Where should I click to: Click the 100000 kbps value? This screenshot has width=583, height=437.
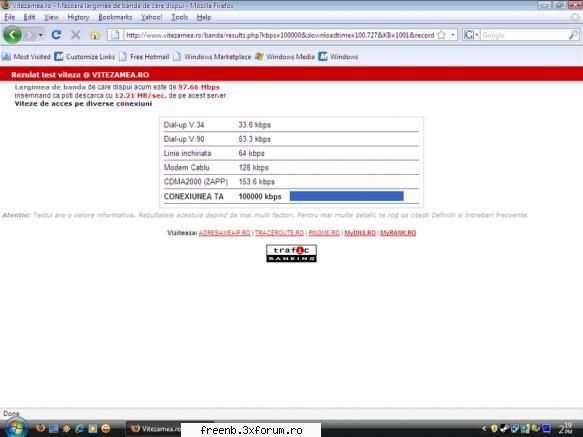(x=260, y=196)
